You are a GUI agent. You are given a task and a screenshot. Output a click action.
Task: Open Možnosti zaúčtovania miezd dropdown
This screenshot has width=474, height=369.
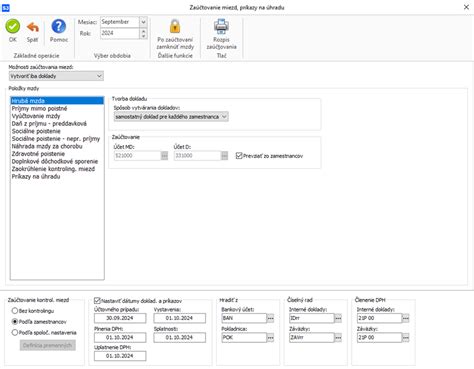(56, 76)
